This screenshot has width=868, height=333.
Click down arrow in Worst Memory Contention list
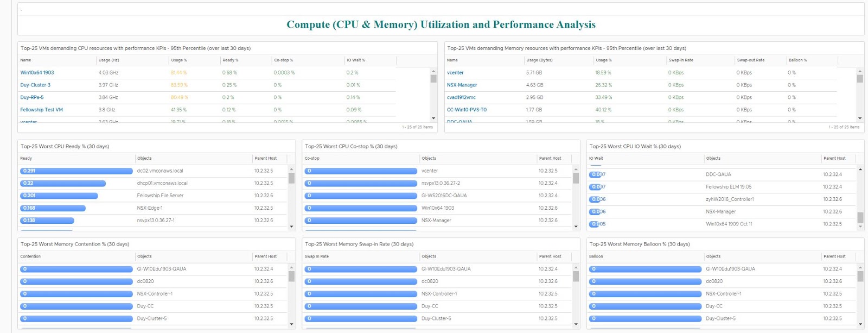click(x=291, y=324)
